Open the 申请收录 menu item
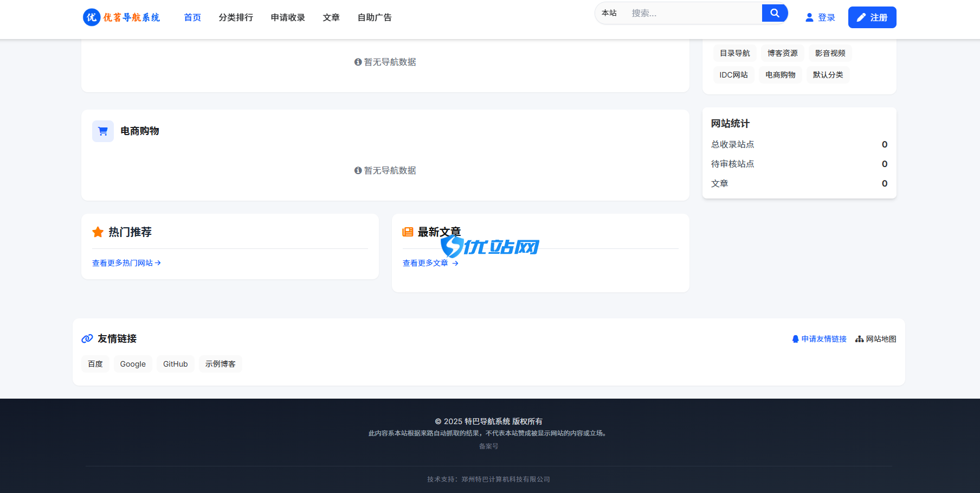Screen dimensions: 980x493 tap(288, 17)
